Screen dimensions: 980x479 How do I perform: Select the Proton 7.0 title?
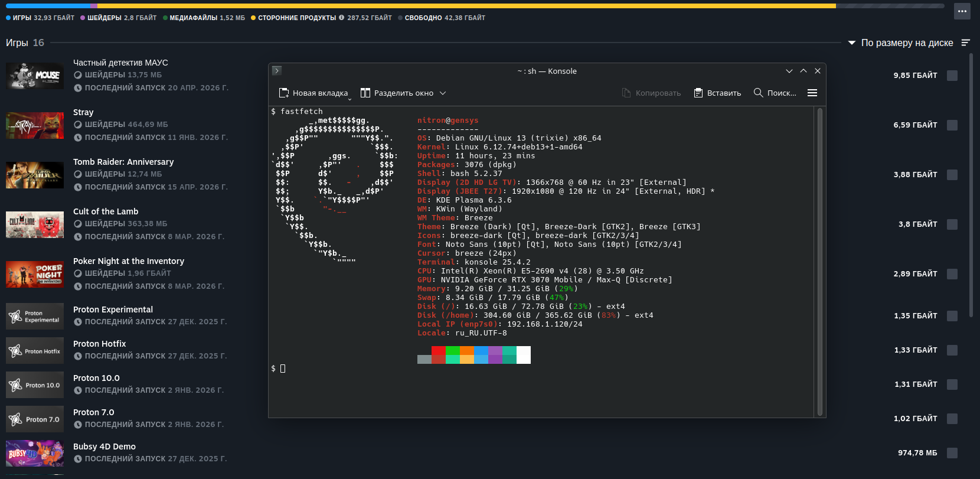(x=94, y=412)
